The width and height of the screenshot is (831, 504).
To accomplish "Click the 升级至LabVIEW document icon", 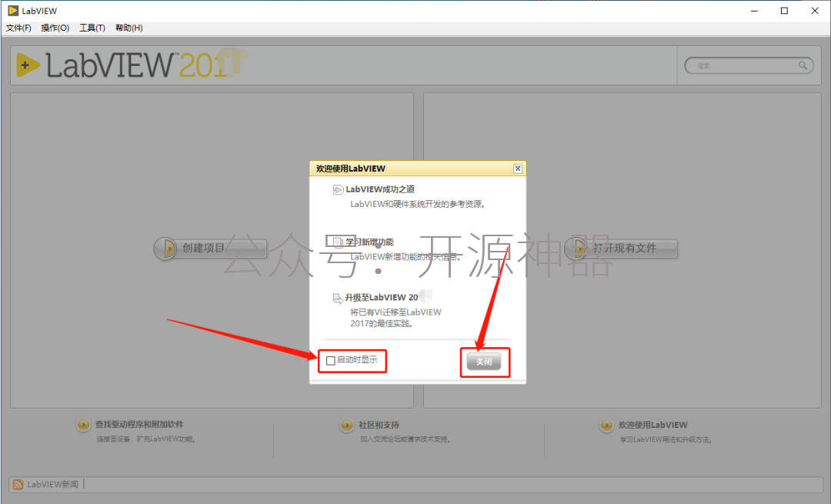I will click(338, 299).
